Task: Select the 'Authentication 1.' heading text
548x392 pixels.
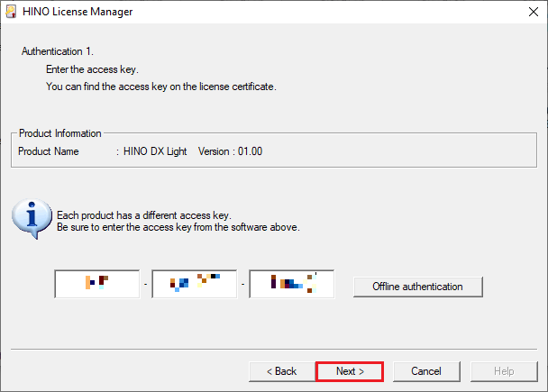Action: pyautogui.click(x=58, y=51)
